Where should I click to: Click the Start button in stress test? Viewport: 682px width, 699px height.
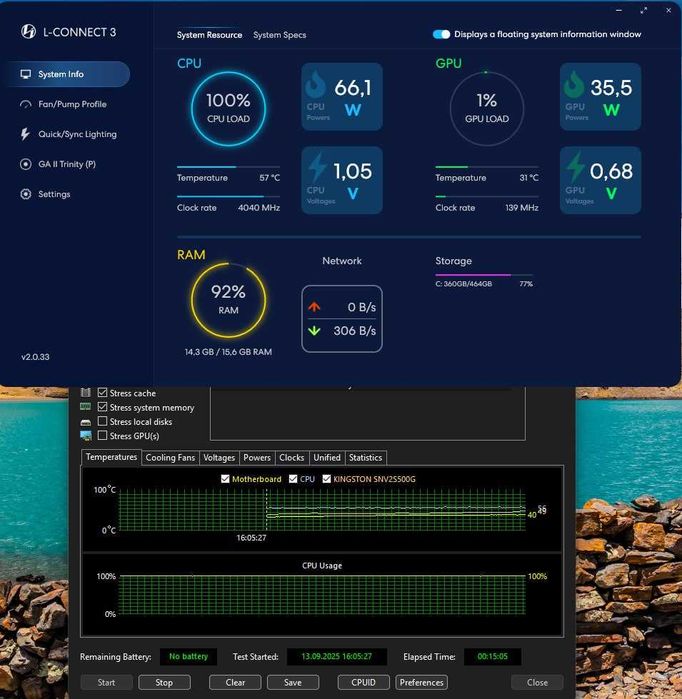[107, 683]
